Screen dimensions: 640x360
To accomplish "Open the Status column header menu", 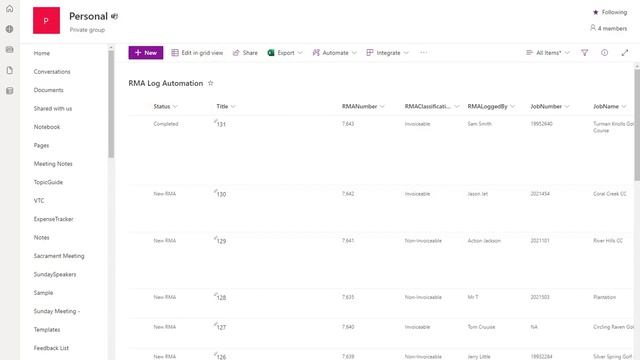I will coord(165,107).
